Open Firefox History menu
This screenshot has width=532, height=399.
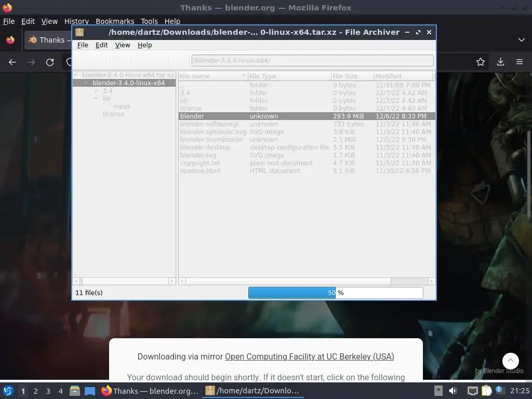(x=77, y=21)
